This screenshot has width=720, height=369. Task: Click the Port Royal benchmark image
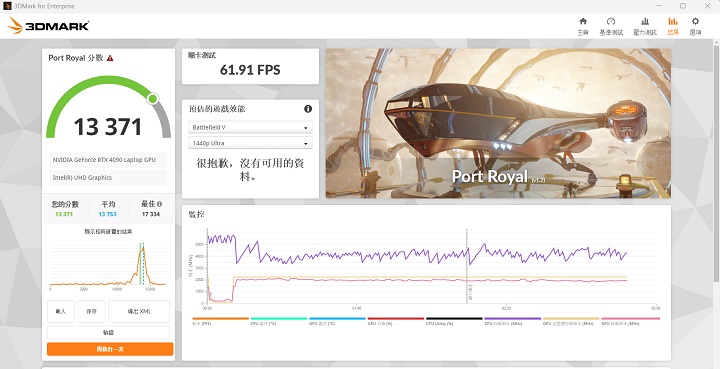[498, 123]
